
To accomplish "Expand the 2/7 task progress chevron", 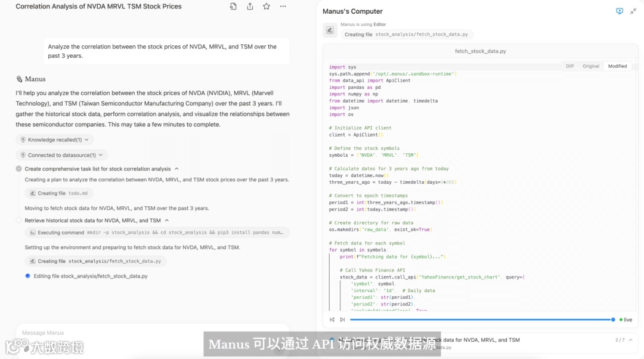I will pyautogui.click(x=630, y=340).
